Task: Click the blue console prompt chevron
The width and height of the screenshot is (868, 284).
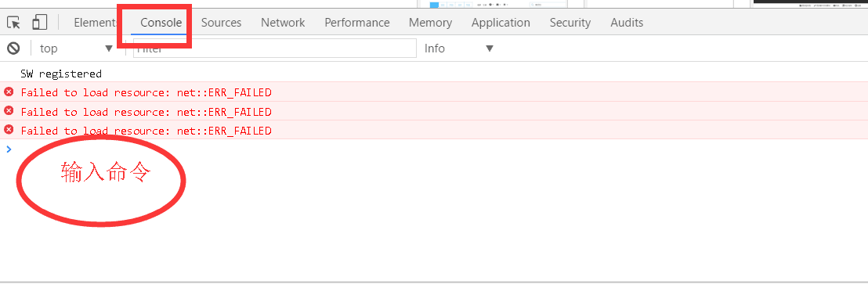Action: tap(9, 149)
